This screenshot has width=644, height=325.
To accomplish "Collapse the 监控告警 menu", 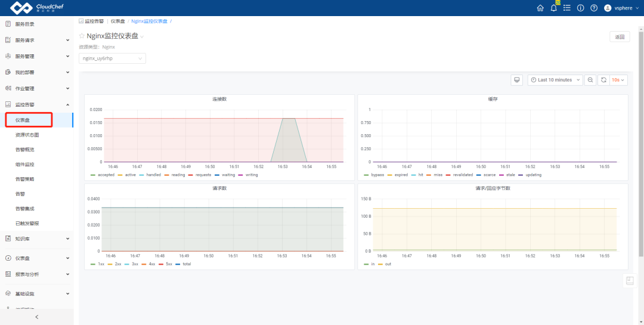I will coord(68,104).
